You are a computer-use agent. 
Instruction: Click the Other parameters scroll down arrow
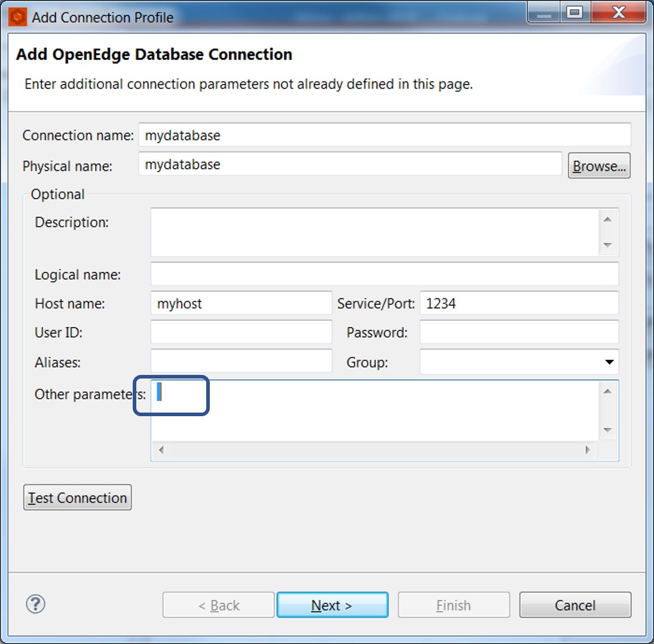[x=607, y=430]
